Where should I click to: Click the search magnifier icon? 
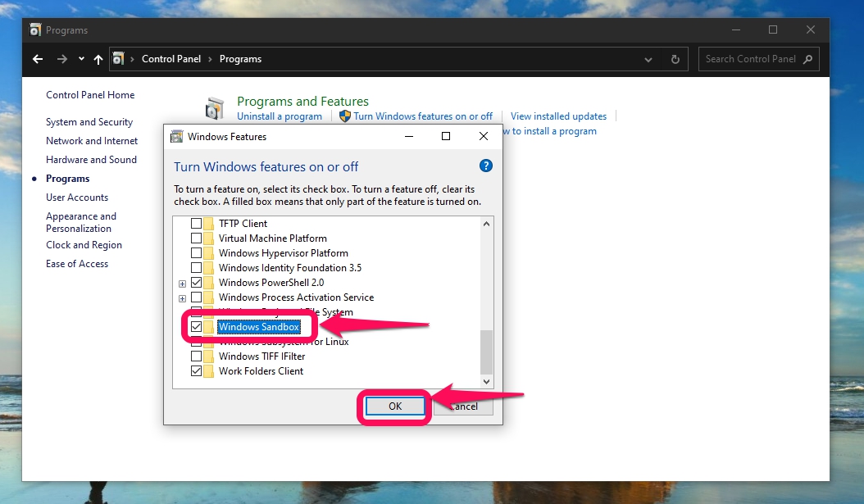coord(807,59)
